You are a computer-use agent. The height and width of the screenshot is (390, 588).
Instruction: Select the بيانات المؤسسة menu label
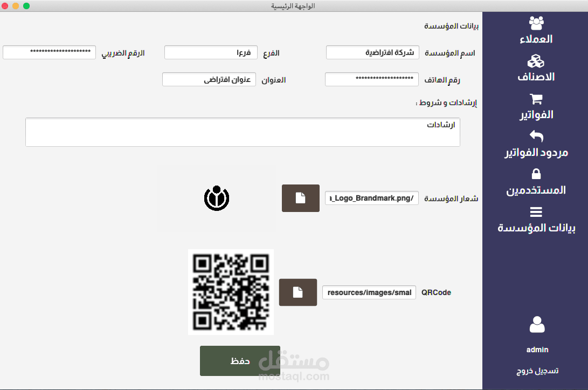536,228
